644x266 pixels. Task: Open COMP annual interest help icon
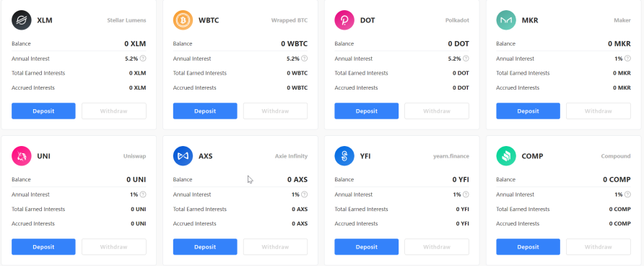[627, 194]
